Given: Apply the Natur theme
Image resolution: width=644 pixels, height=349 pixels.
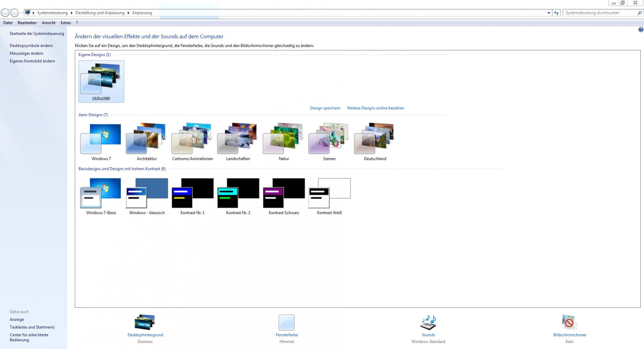Looking at the screenshot, I should (284, 142).
